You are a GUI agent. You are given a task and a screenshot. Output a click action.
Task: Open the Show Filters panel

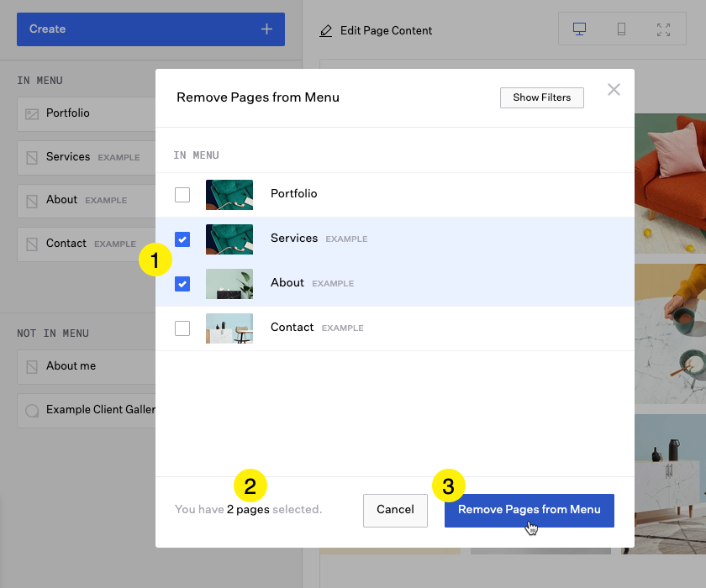pos(541,97)
